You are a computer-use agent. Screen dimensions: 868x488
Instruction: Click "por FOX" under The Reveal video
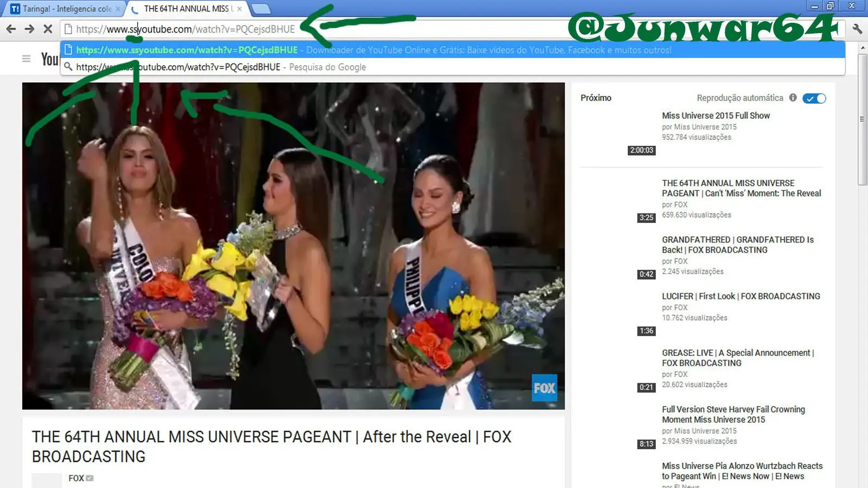674,204
